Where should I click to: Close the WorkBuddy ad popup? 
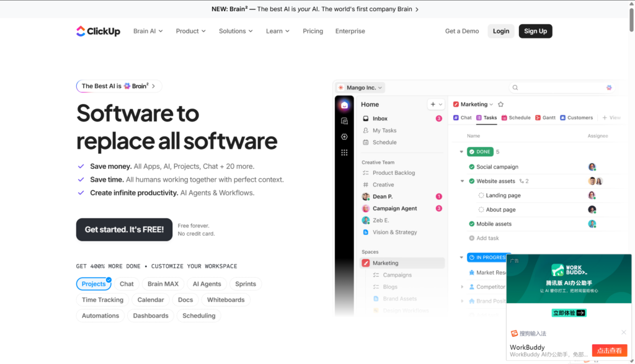point(624,332)
